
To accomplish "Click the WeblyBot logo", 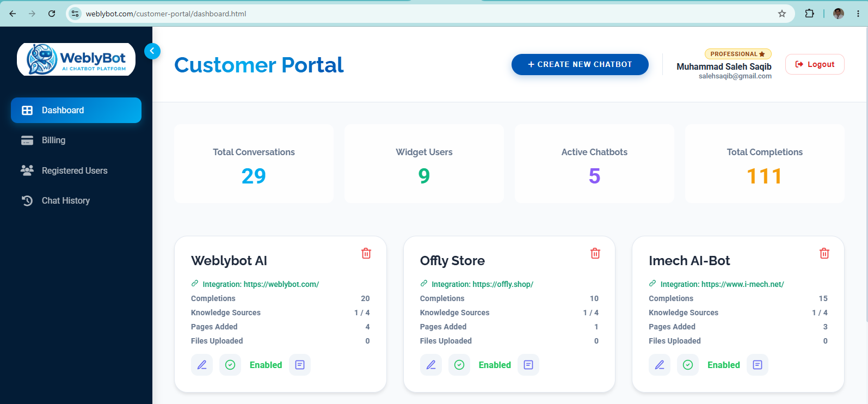I will [76, 59].
